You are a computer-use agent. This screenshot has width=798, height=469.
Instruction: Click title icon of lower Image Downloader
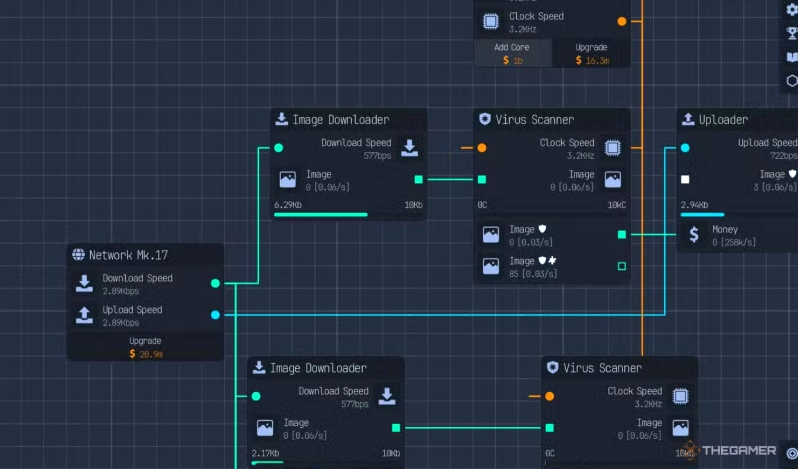click(x=259, y=367)
